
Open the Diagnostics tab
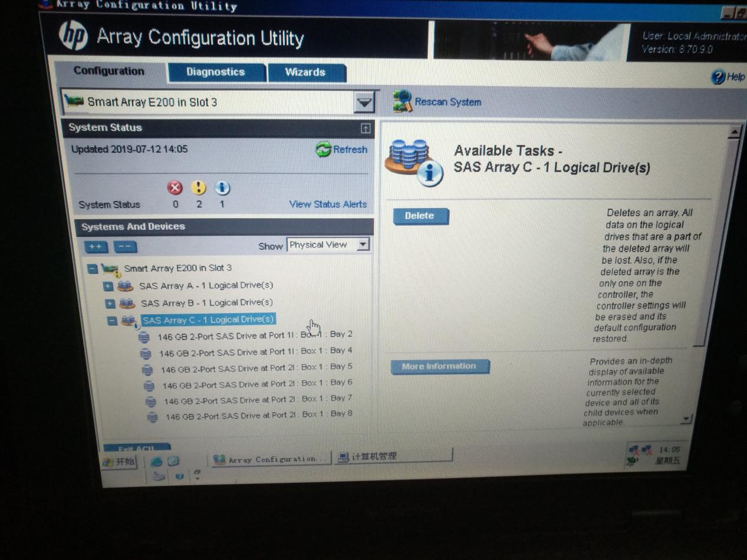coord(215,72)
